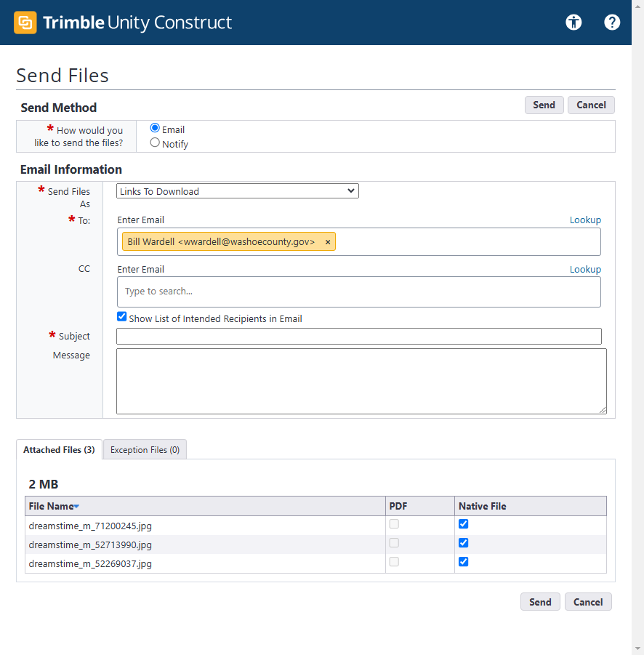Select file name dreamstime_m_52713990.jpg
This screenshot has width=644, height=655.
point(90,545)
